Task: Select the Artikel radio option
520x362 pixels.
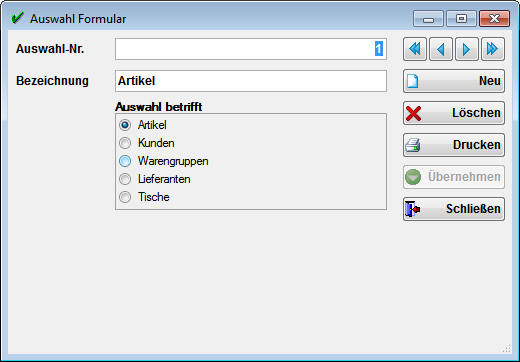Action: (x=125, y=125)
